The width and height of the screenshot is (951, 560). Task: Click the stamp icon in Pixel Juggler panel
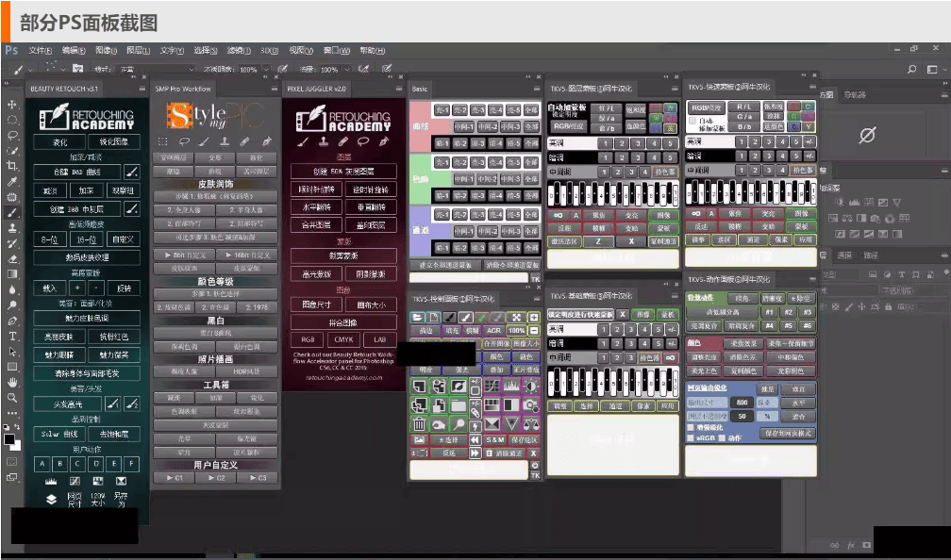click(324, 141)
